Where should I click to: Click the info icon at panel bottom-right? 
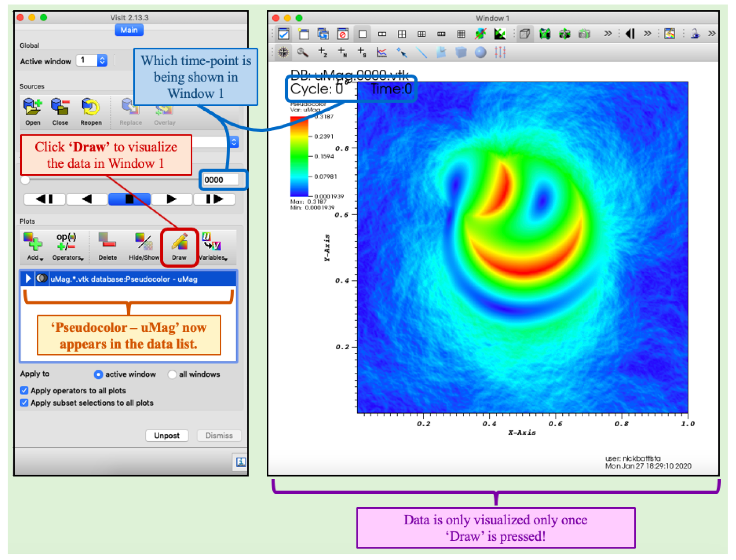pos(240,462)
